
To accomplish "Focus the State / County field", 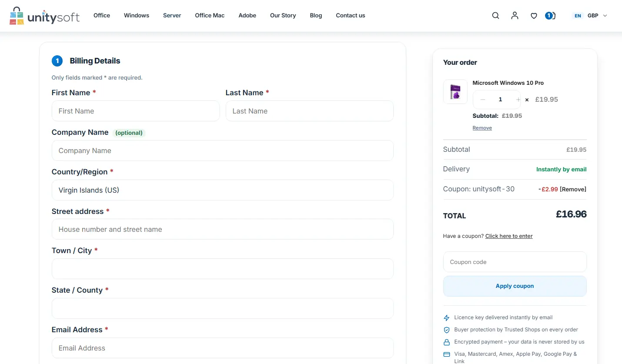I will pyautogui.click(x=222, y=308).
